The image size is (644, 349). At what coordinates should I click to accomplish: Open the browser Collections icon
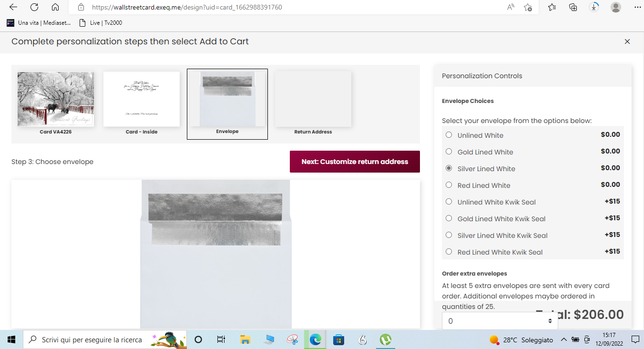pos(573,7)
